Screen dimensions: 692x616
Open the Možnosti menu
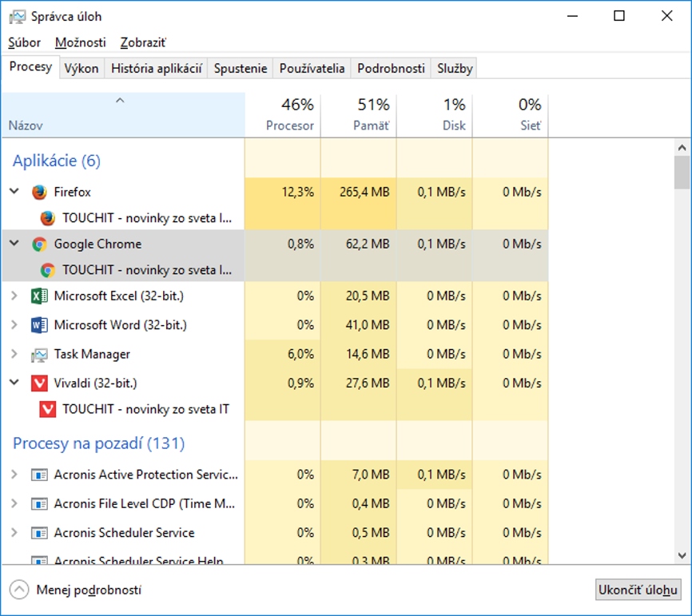(x=80, y=42)
